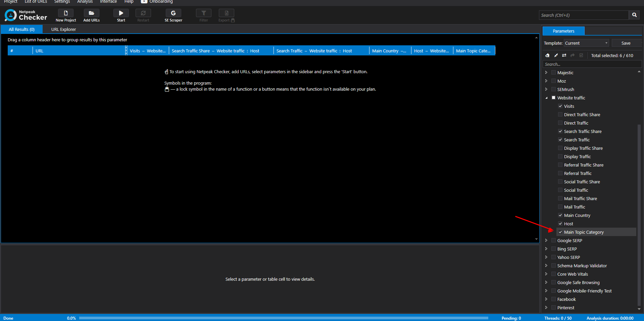The width and height of the screenshot is (644, 321).
Task: Click the magnifier search button
Action: click(634, 15)
